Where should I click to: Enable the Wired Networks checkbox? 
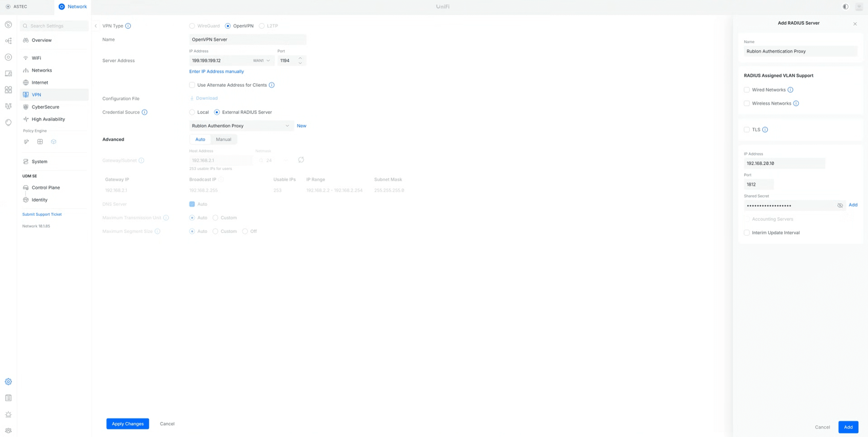tap(747, 90)
